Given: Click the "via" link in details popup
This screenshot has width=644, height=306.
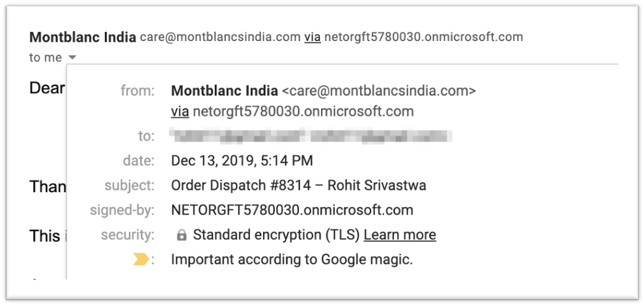Looking at the screenshot, I should coord(180,111).
